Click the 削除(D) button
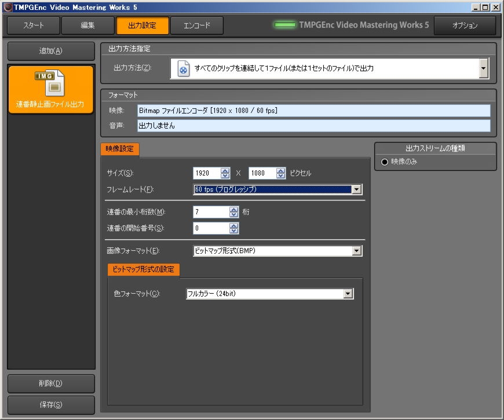 [51, 383]
